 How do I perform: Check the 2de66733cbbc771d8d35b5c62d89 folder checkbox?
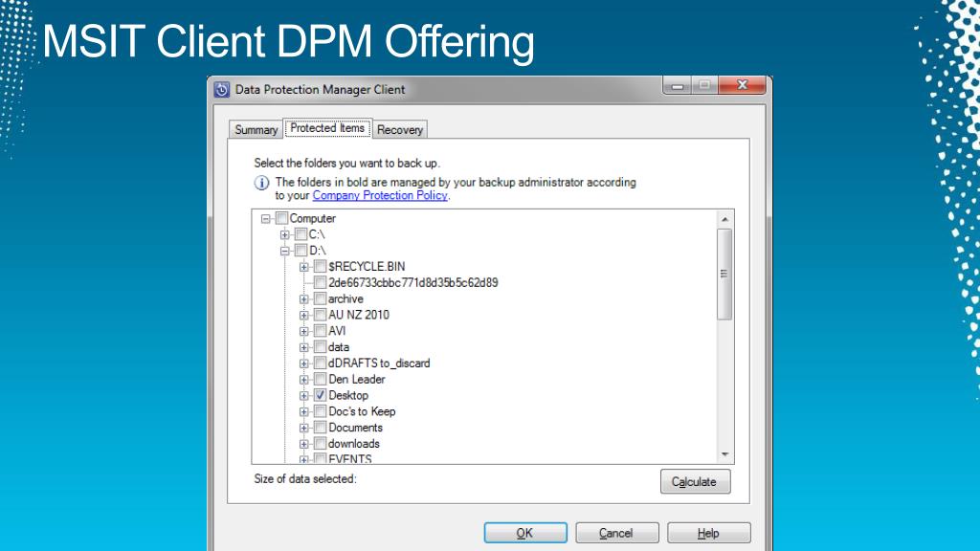point(320,282)
